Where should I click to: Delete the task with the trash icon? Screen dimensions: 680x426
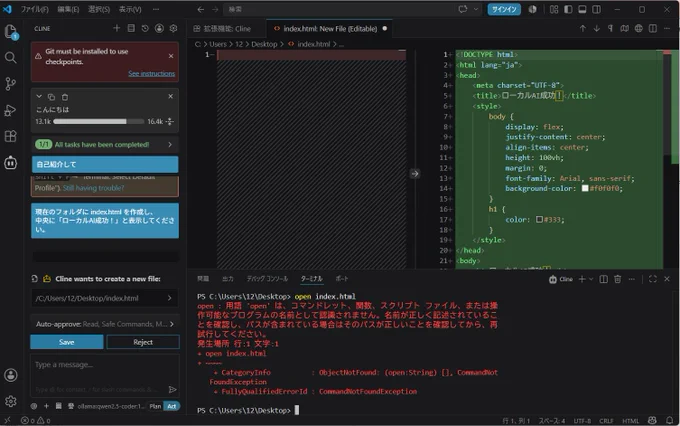point(65,97)
